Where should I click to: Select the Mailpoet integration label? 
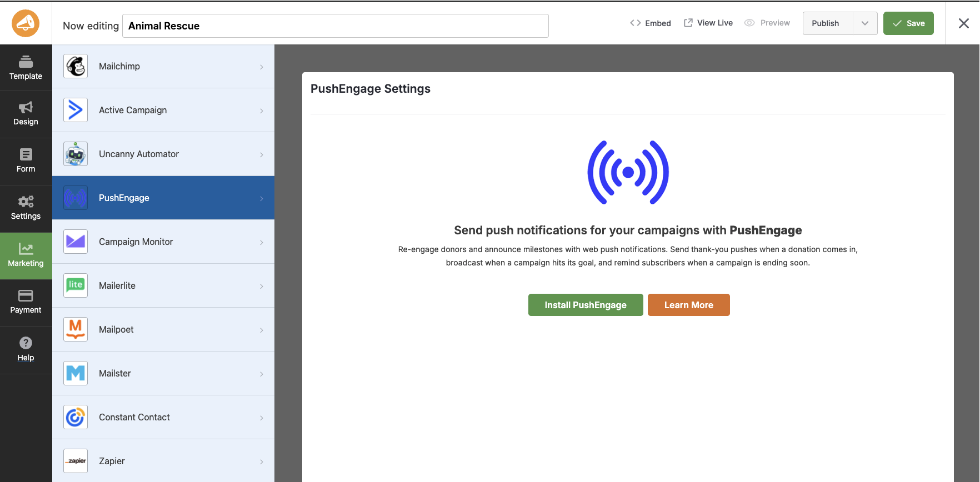pos(116,329)
